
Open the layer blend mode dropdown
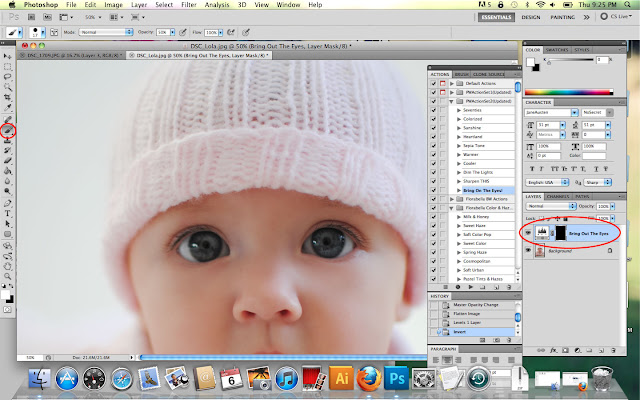[x=551, y=206]
